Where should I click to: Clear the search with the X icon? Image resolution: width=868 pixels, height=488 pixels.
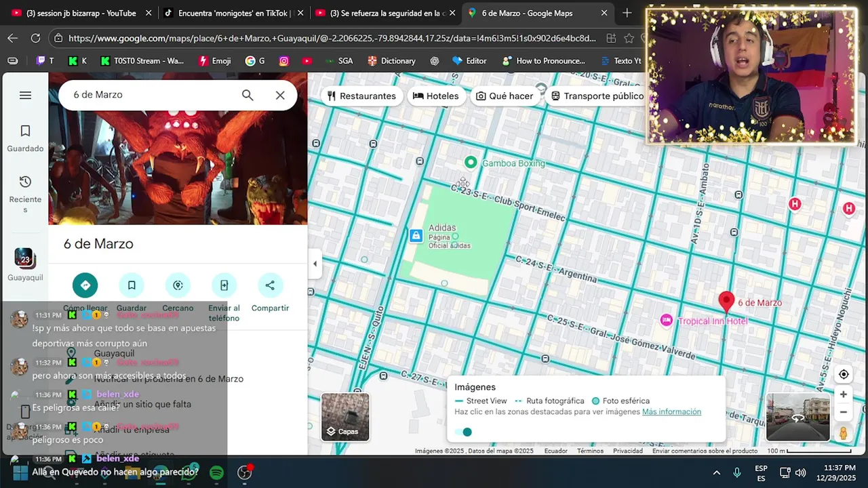point(280,95)
